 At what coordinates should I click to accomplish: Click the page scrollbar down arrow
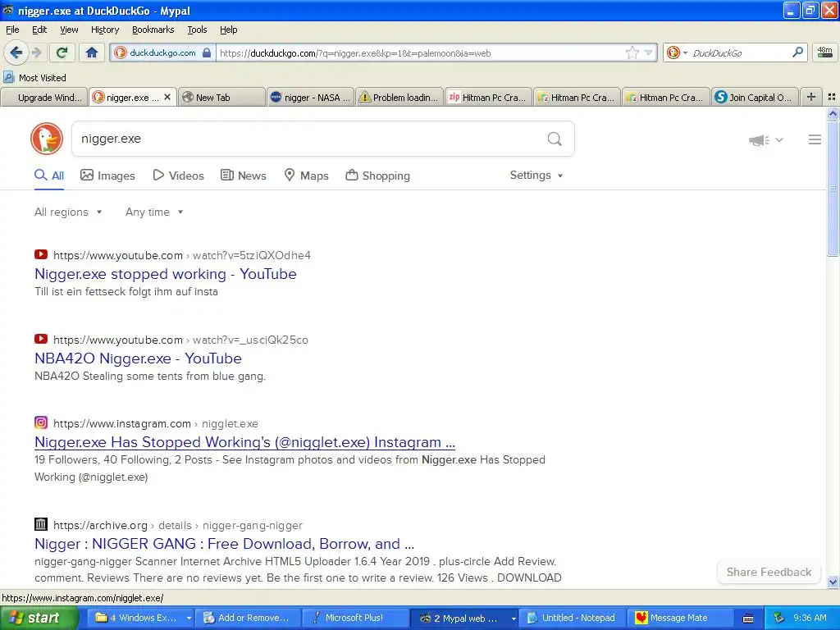point(833,582)
